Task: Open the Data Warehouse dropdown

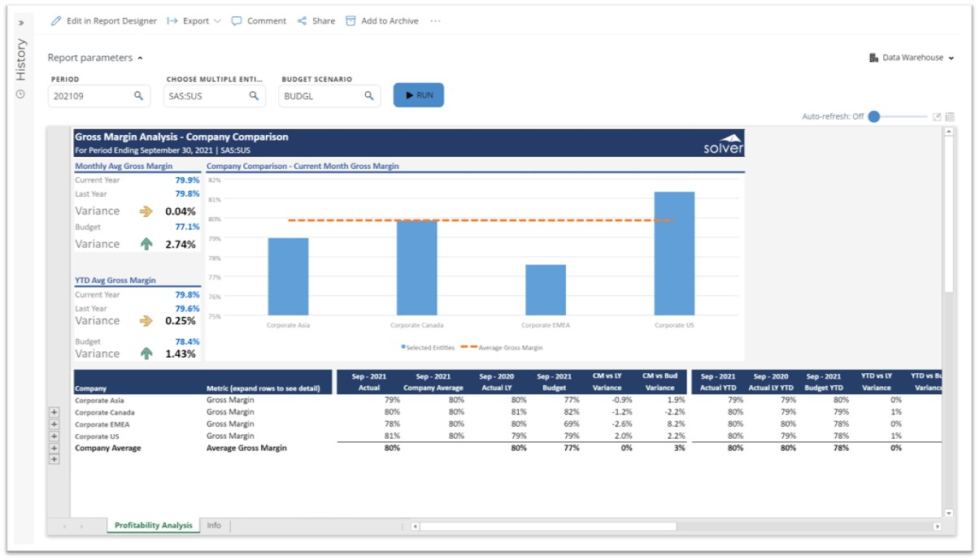Action: point(911,58)
